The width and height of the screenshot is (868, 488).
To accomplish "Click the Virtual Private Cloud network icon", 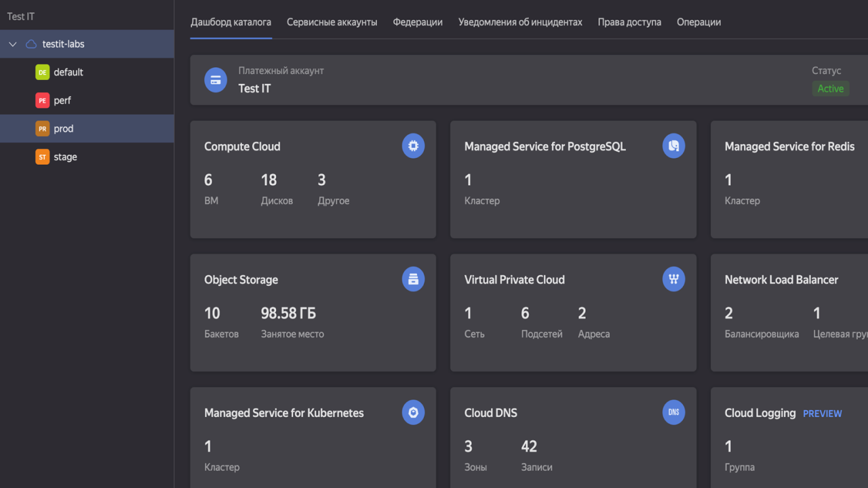I will pos(673,279).
